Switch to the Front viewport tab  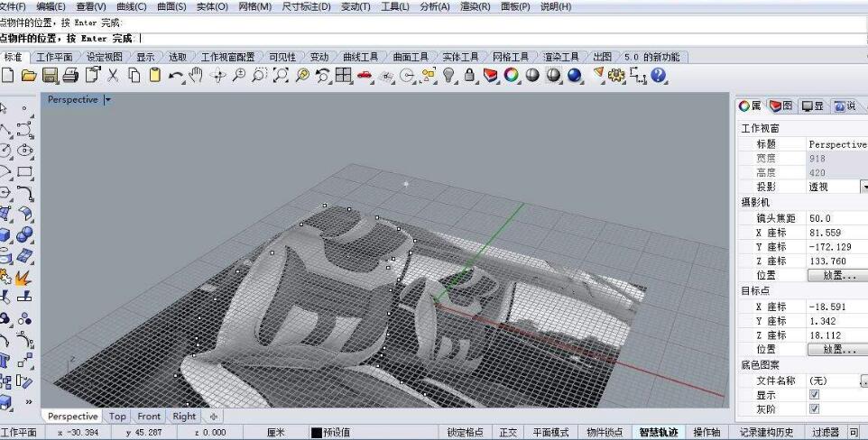tap(149, 417)
